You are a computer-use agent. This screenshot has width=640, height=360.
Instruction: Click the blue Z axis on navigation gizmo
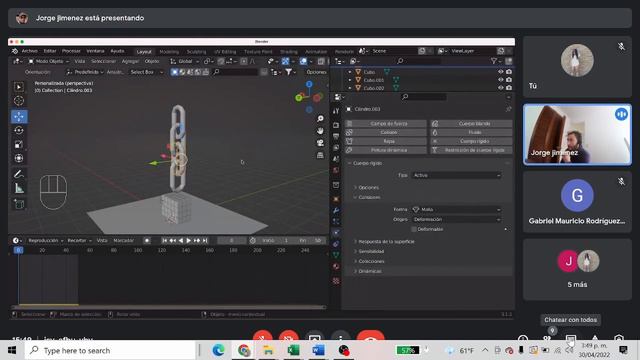309,84
